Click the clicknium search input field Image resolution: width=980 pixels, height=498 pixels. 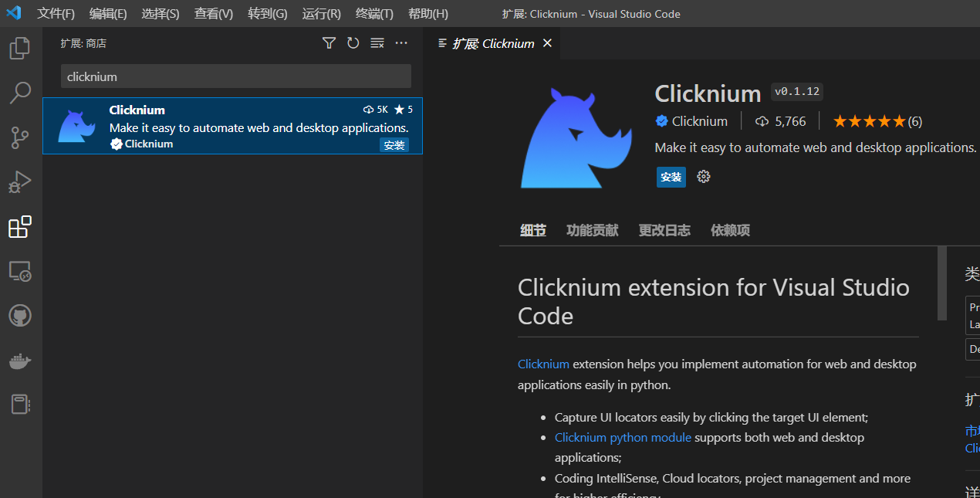pos(235,76)
